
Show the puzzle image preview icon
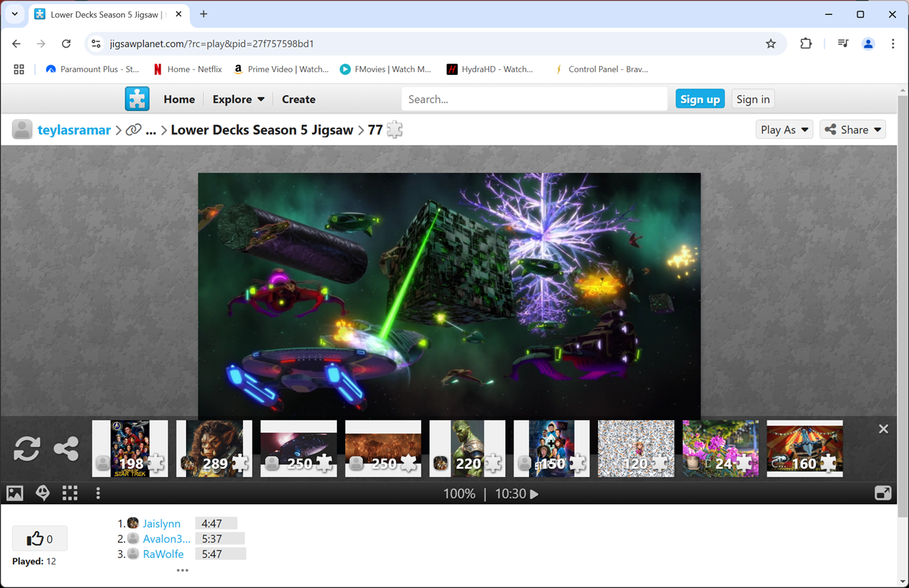[15, 493]
